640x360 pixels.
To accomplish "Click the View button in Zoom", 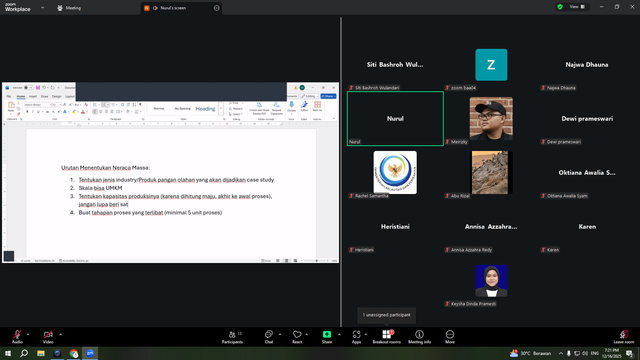I will pyautogui.click(x=577, y=7).
